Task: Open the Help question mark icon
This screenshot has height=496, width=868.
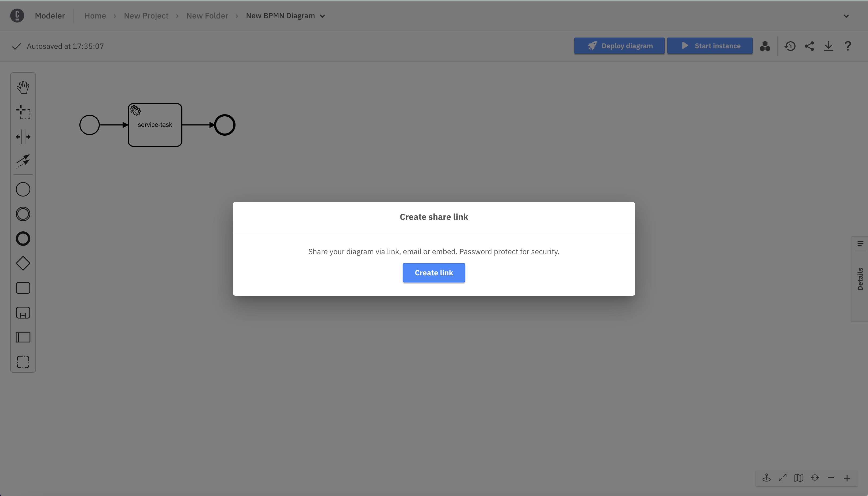Action: (848, 46)
